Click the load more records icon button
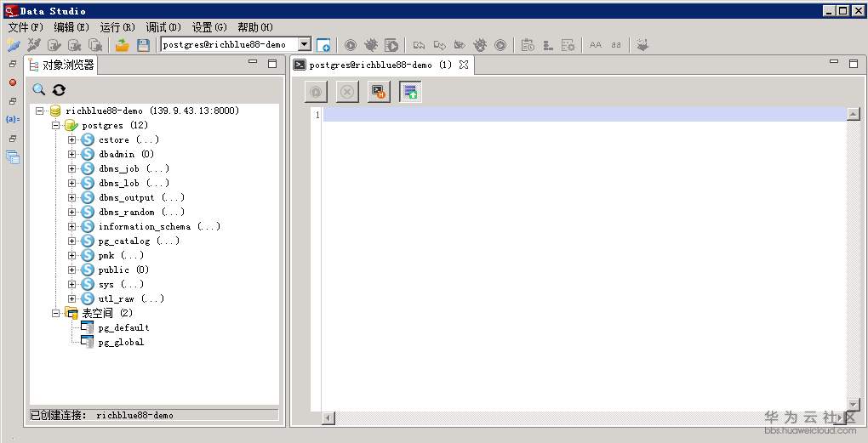 410,92
